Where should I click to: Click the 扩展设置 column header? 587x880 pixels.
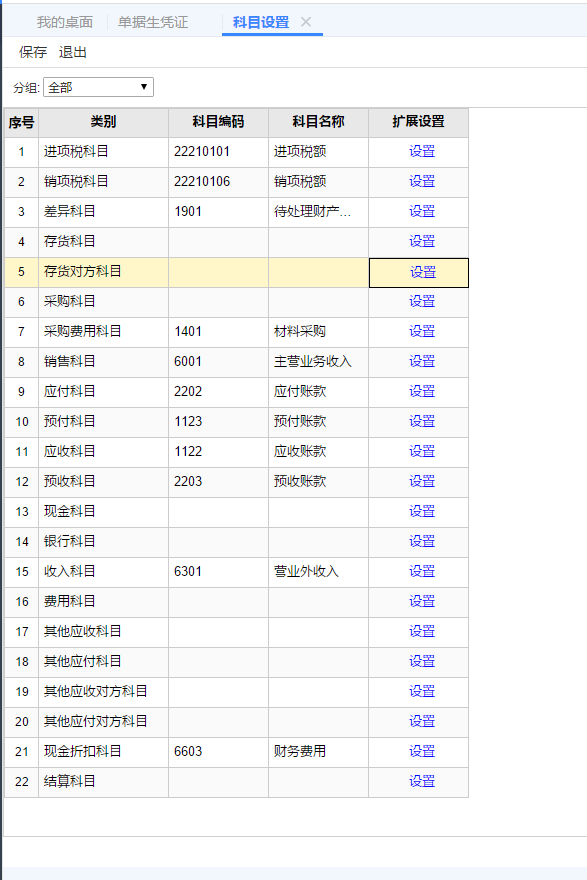pos(418,122)
